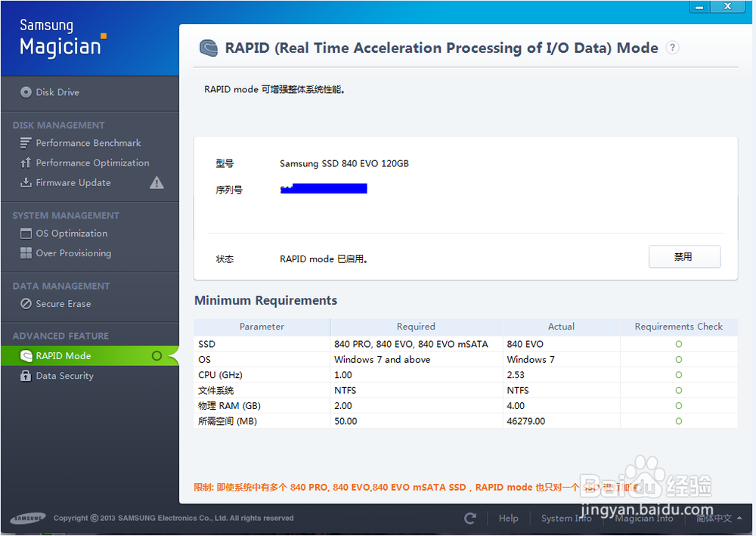
Task: Click the Firmware Update download icon
Action: pyautogui.click(x=26, y=183)
